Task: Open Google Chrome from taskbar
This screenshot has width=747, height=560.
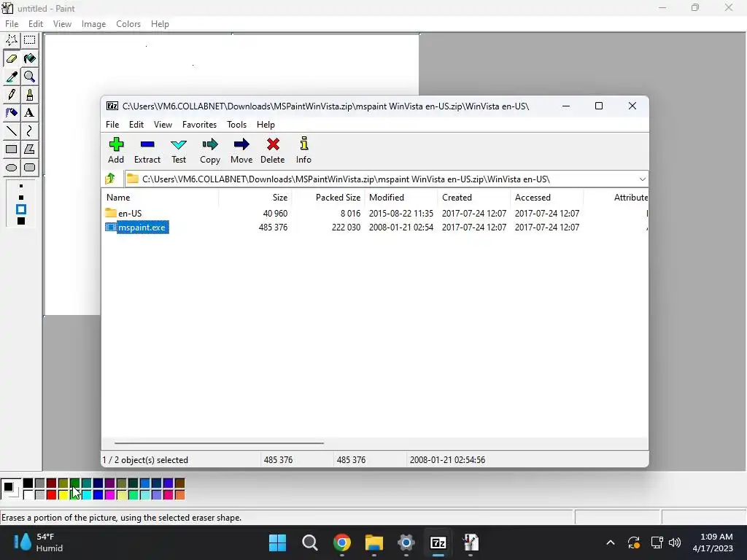Action: (x=341, y=542)
